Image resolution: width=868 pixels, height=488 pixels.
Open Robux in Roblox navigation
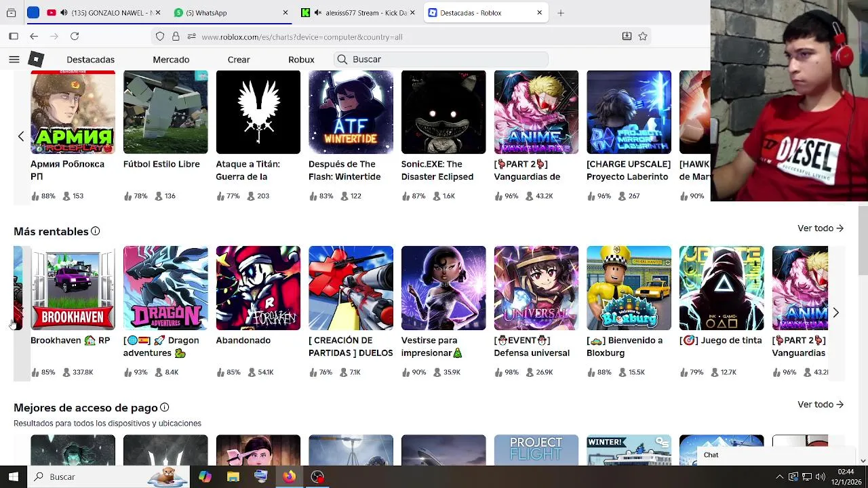[301, 60]
